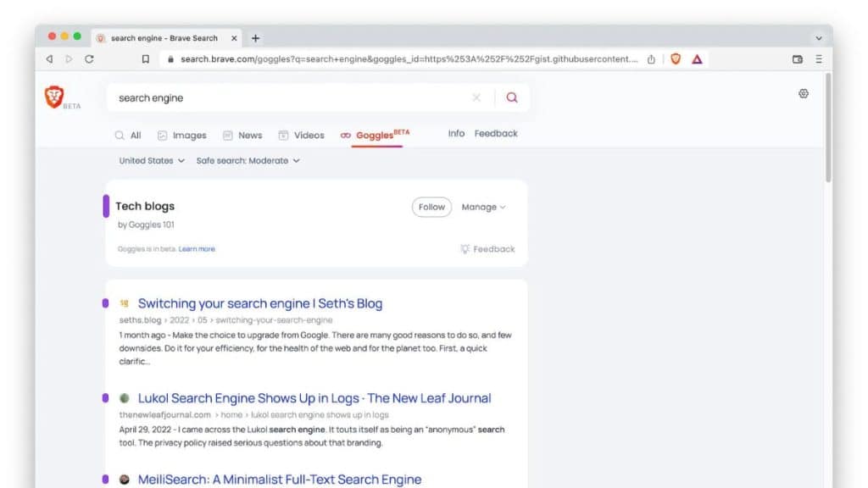This screenshot has height=488, width=868.
Task: Click the purple marker beside Seth's Blog result
Action: coord(105,303)
